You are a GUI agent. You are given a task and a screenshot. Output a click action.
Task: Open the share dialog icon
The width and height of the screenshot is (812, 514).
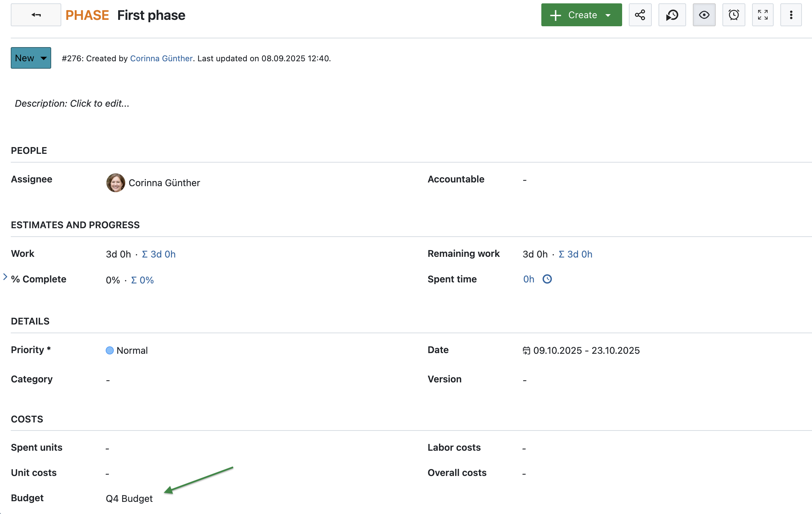640,15
